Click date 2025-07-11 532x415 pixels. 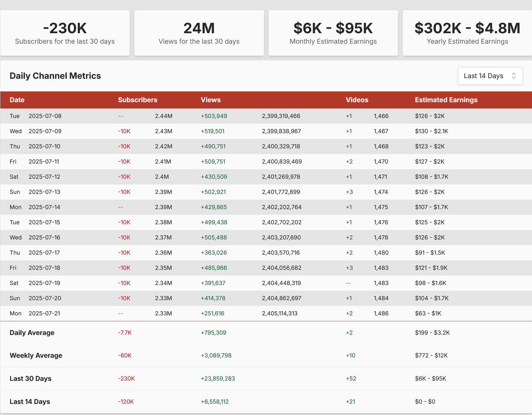click(x=44, y=162)
